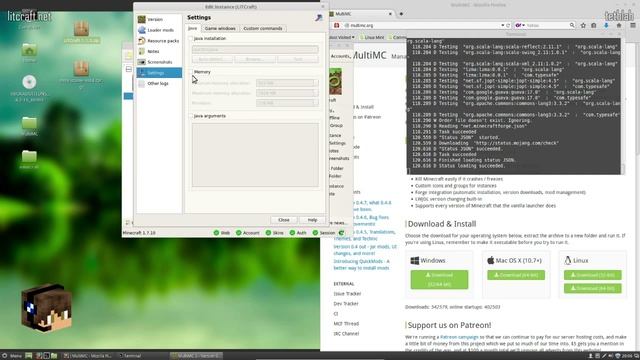The image size is (640, 360).
Task: Click the Firefox URL bar showing multimc.org
Action: [422, 25]
